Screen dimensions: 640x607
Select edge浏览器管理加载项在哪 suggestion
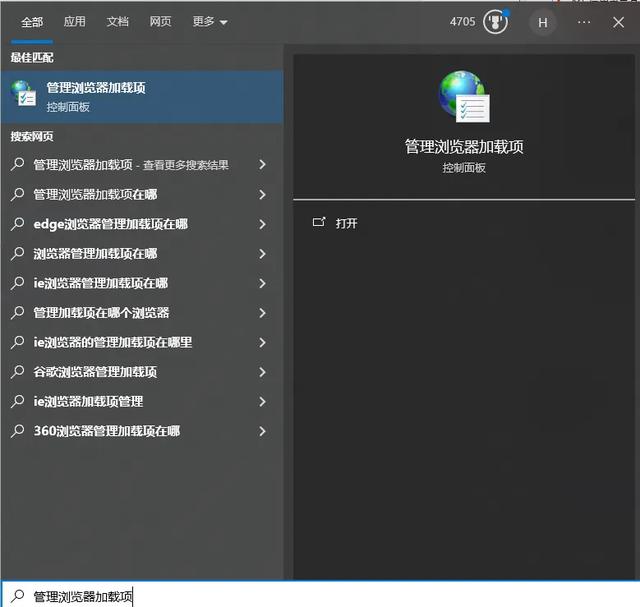(x=142, y=224)
